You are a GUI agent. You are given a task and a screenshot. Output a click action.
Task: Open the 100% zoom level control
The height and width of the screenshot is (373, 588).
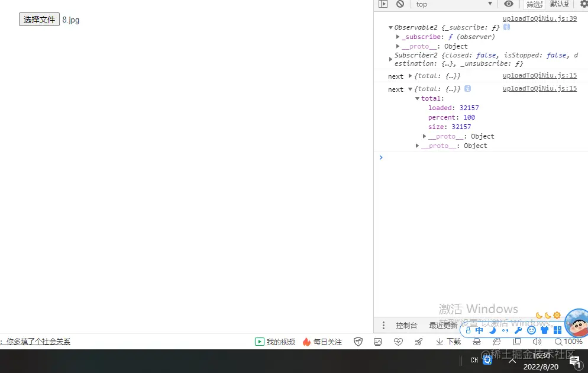pos(568,342)
